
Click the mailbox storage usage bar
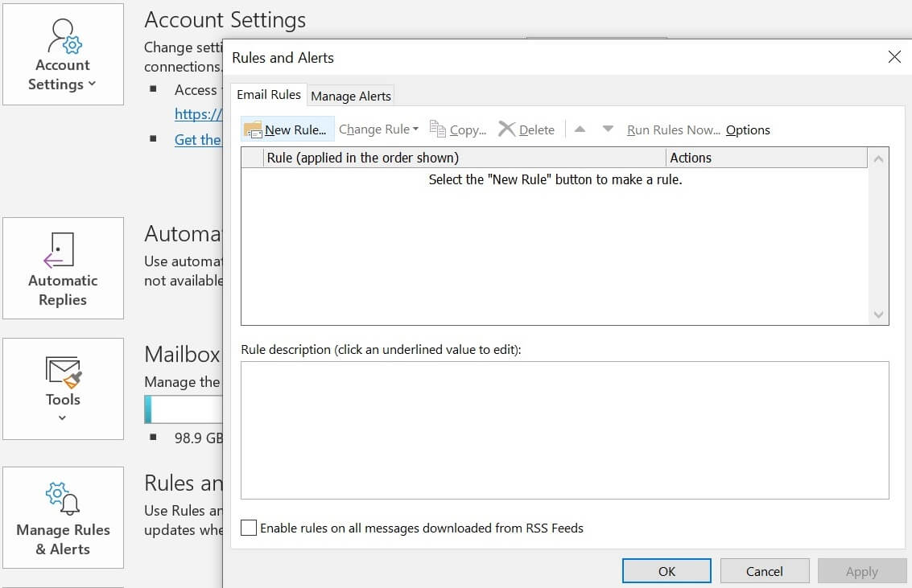tap(184, 409)
